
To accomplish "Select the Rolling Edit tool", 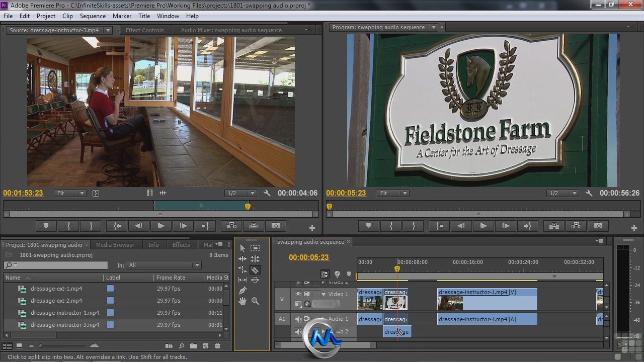I will coord(255,259).
